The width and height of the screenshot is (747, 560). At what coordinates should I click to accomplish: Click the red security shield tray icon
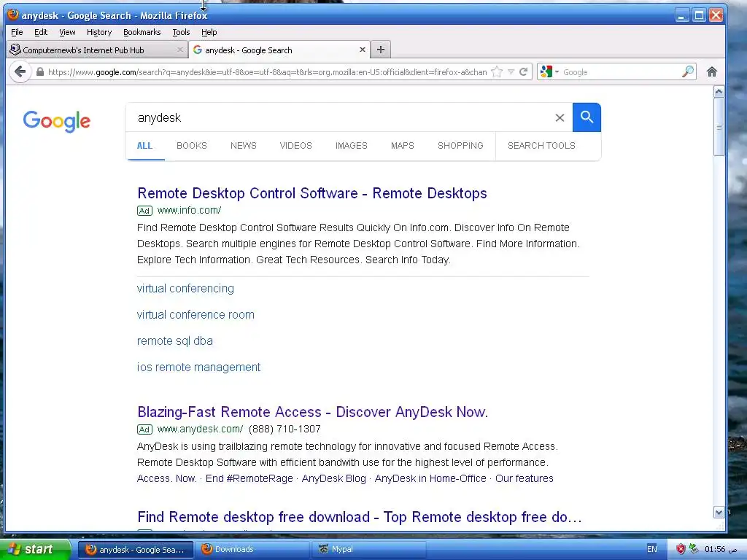pyautogui.click(x=681, y=550)
